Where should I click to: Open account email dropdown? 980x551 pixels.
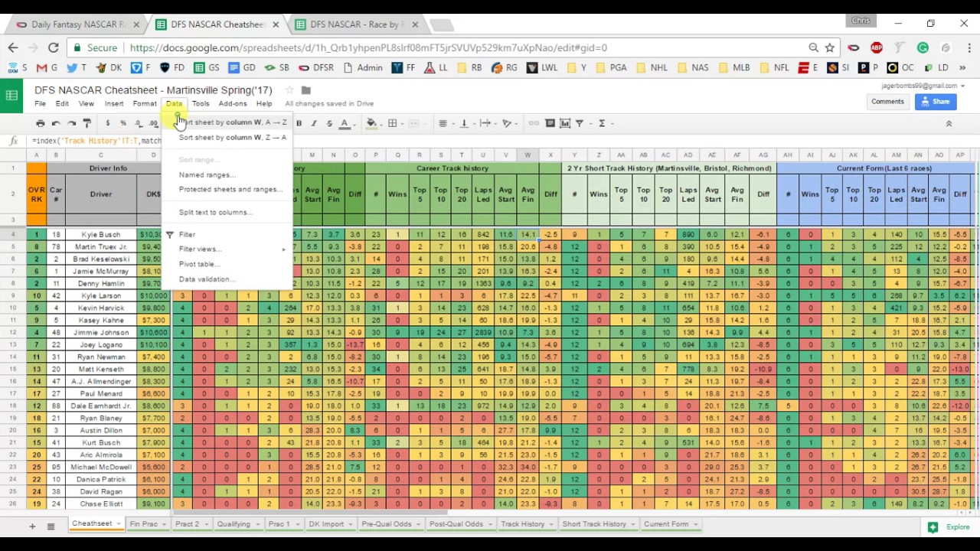pos(923,86)
